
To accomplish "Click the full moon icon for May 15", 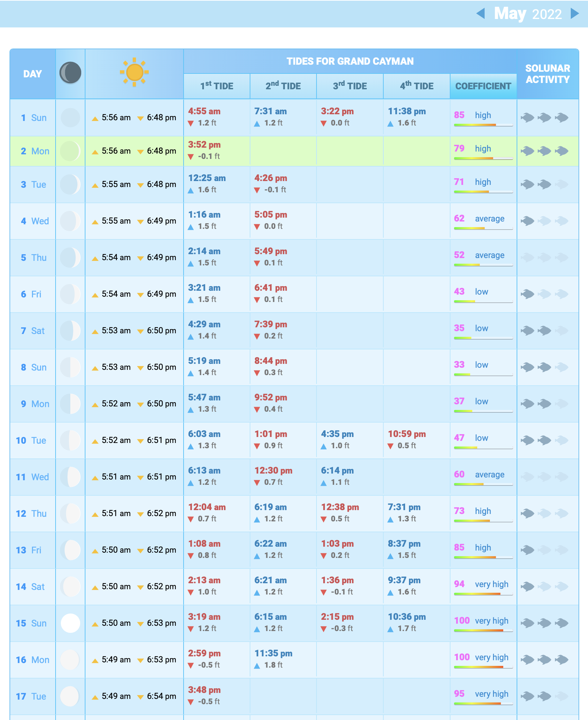I will coord(70,623).
